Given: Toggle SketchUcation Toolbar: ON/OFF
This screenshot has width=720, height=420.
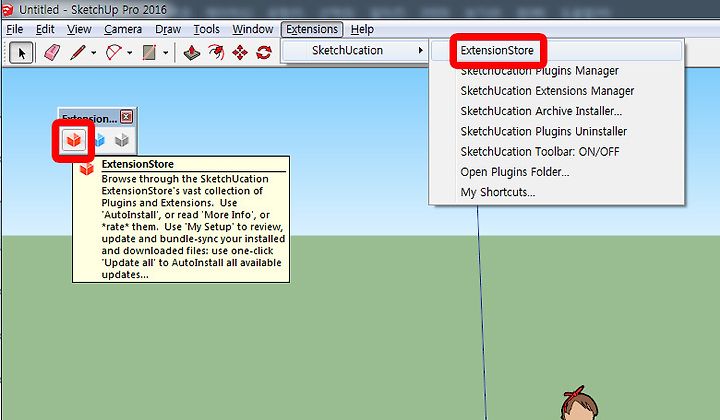Looking at the screenshot, I should (557, 151).
